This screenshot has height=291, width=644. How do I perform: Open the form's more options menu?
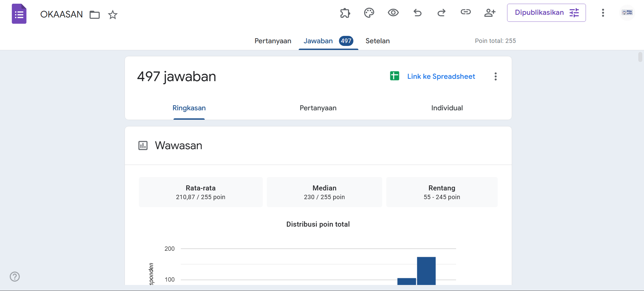point(603,13)
